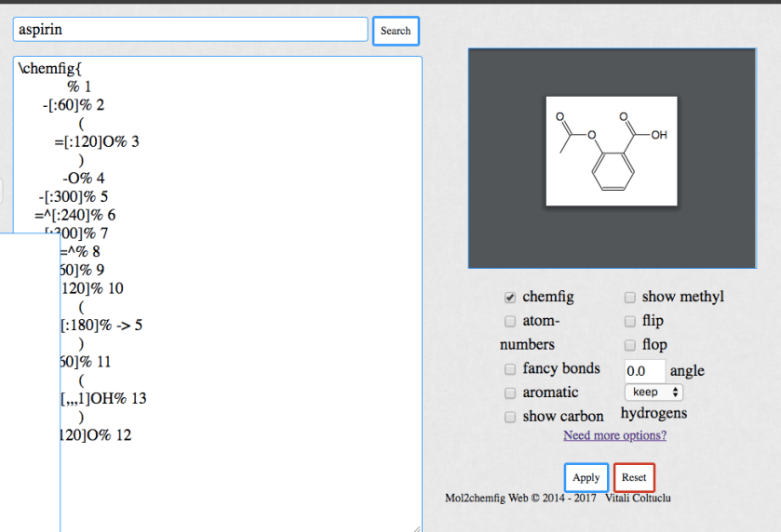Viewport: 781px width, 532px height.
Task: Enable the show methyl checkbox
Action: click(630, 298)
